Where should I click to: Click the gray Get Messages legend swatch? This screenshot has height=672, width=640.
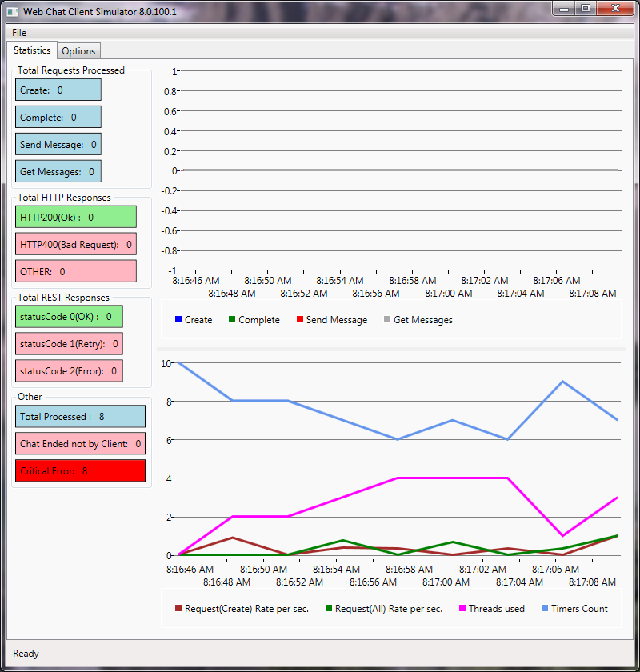click(387, 320)
